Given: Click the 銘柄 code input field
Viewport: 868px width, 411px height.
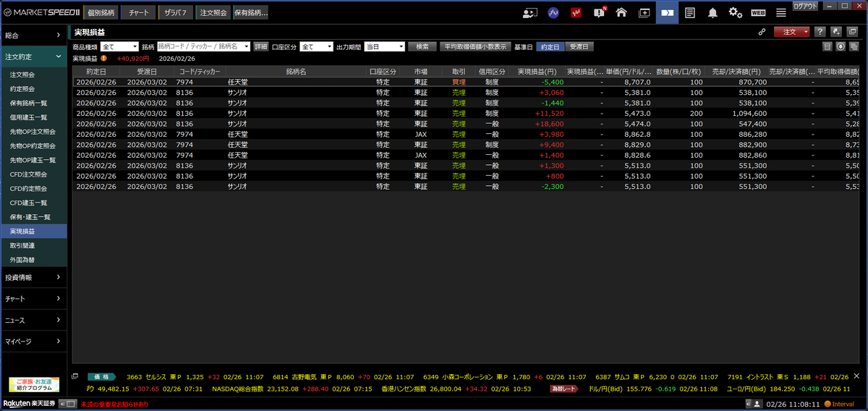Looking at the screenshot, I should pos(203,46).
